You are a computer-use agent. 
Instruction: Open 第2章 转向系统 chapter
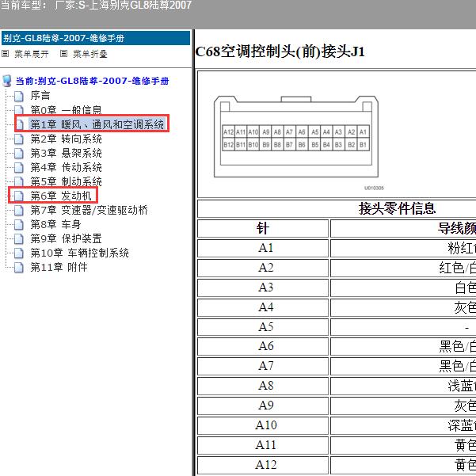tap(67, 139)
